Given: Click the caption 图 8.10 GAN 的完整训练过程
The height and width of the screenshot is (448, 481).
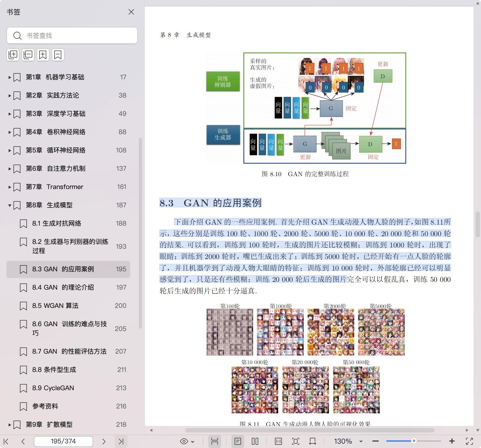Looking at the screenshot, I should point(305,174).
